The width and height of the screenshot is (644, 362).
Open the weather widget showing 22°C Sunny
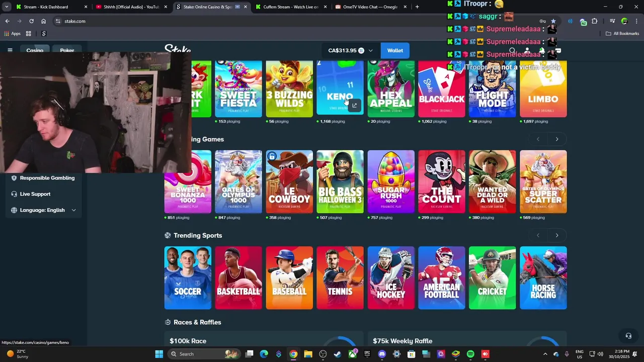[17, 354]
